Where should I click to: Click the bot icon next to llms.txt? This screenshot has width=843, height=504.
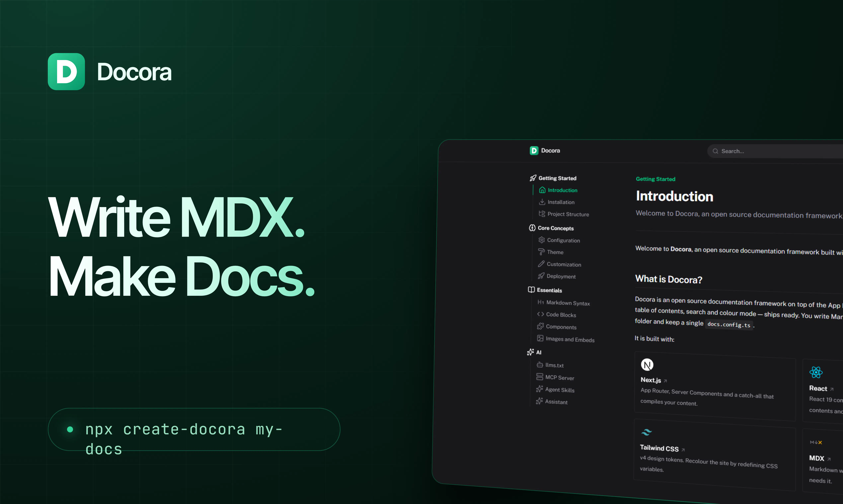click(x=540, y=365)
